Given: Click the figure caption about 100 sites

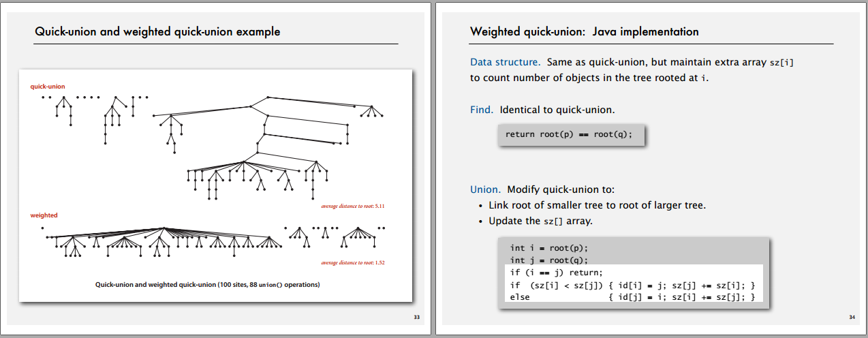Looking at the screenshot, I should pyautogui.click(x=207, y=284).
